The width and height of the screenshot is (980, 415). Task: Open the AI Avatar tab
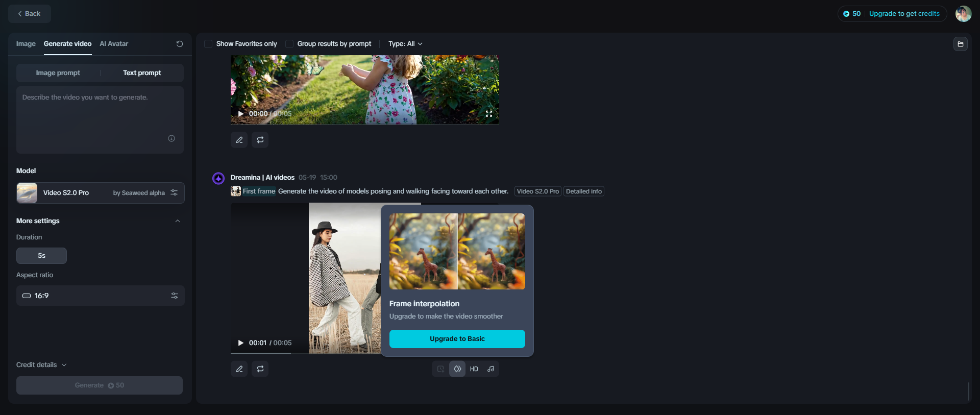click(x=114, y=44)
